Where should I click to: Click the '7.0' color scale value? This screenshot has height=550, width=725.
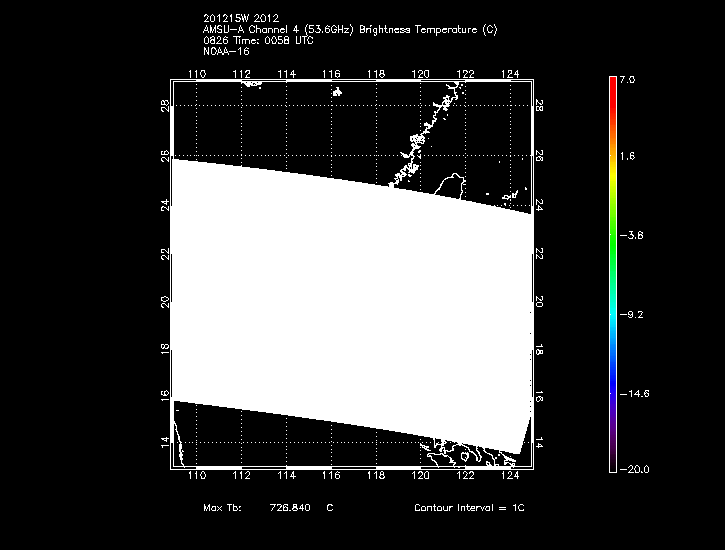(x=627, y=80)
